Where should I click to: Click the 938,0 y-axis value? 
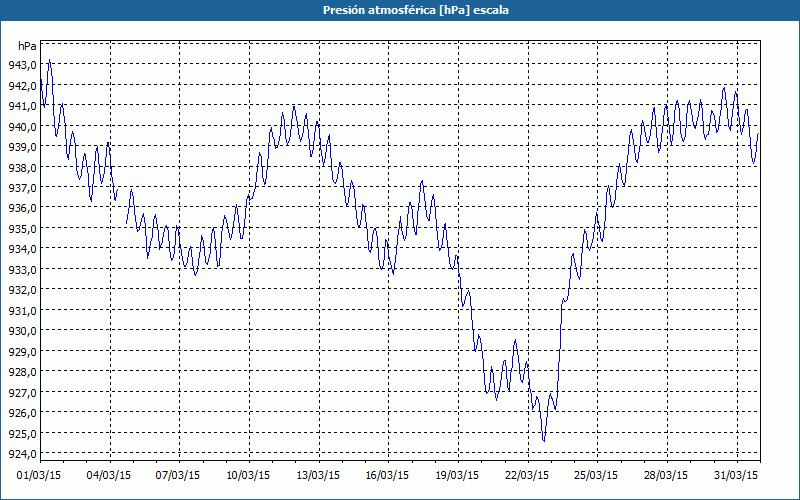coord(22,167)
